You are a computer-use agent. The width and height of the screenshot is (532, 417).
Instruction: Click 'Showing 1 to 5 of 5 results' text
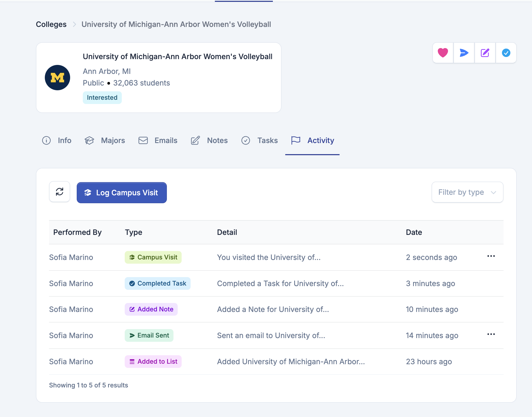click(89, 385)
